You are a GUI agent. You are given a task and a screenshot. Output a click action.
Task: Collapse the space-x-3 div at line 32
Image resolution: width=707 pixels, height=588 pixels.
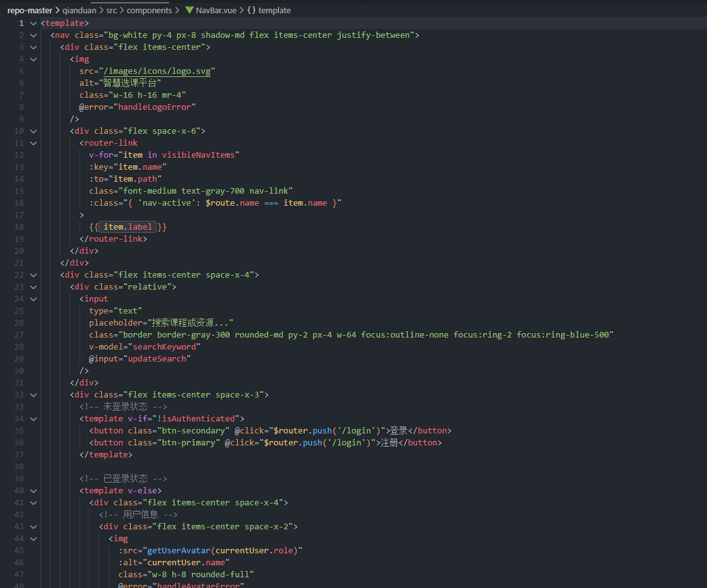(x=33, y=395)
